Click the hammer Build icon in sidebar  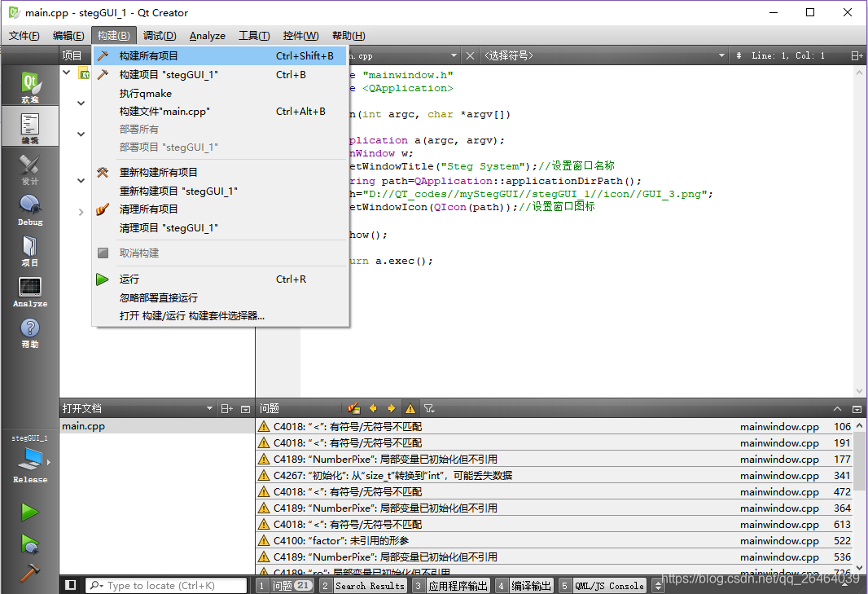[30, 572]
